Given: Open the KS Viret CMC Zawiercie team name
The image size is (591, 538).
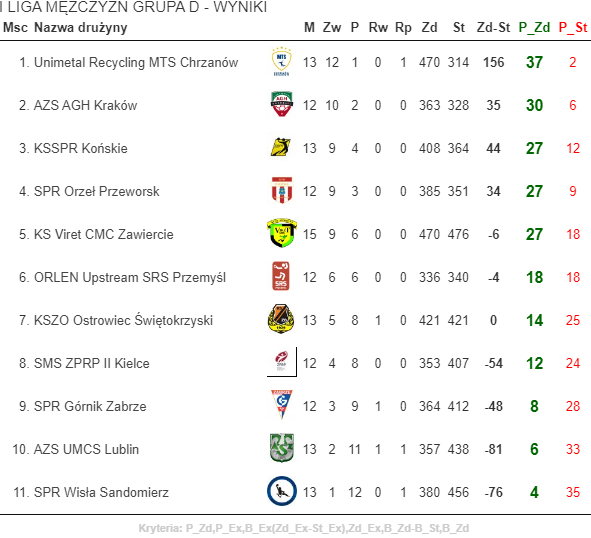Looking at the screenshot, I should click(x=104, y=234).
